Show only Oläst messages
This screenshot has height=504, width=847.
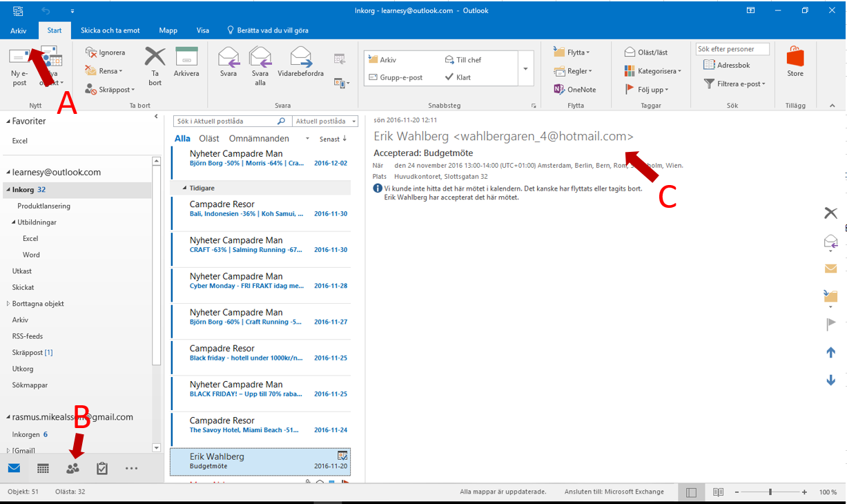click(209, 139)
